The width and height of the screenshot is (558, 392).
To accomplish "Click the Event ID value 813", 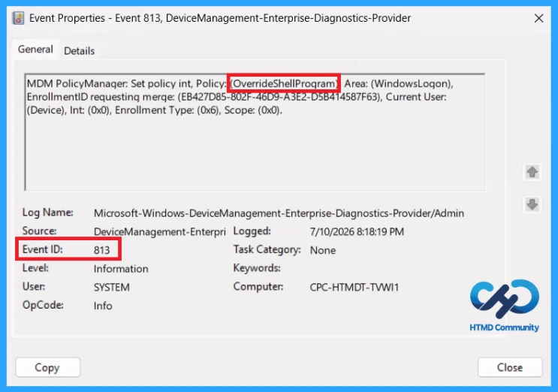I will point(102,250).
